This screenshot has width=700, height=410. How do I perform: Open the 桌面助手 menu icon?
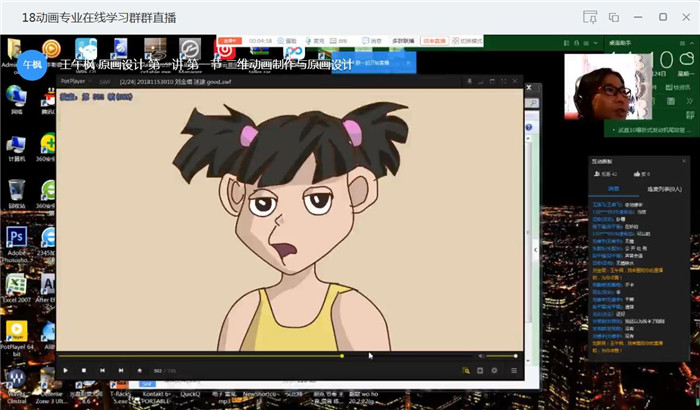tap(682, 43)
